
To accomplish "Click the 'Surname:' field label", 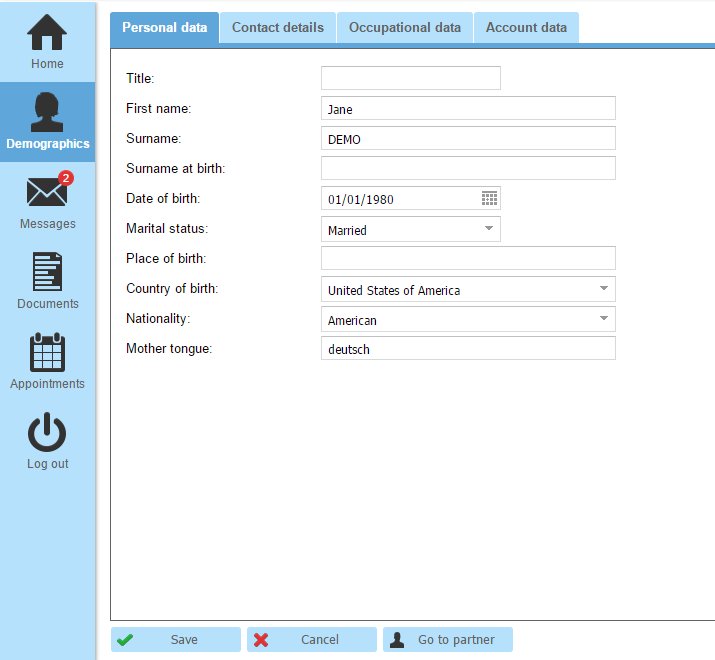I will 154,138.
